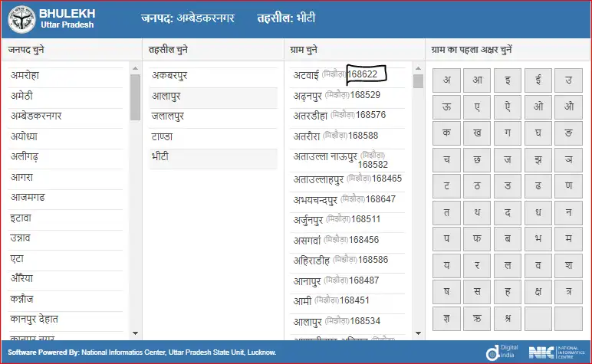Filter villages by letter ओ
Screen dimensions: 592x364
coord(538,107)
